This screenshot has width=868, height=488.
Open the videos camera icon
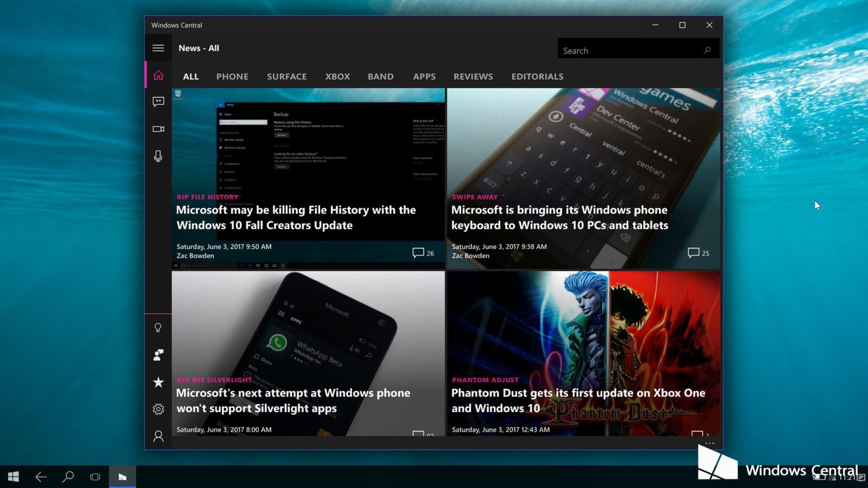point(158,129)
